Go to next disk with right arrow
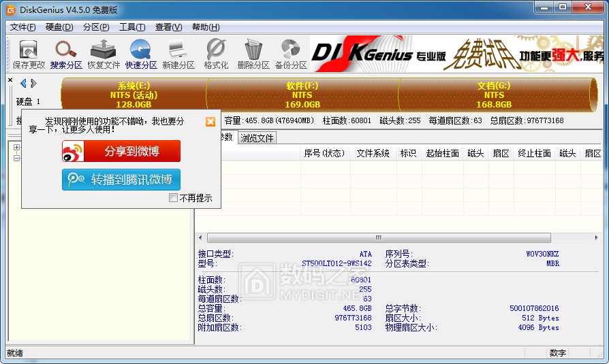 point(33,83)
